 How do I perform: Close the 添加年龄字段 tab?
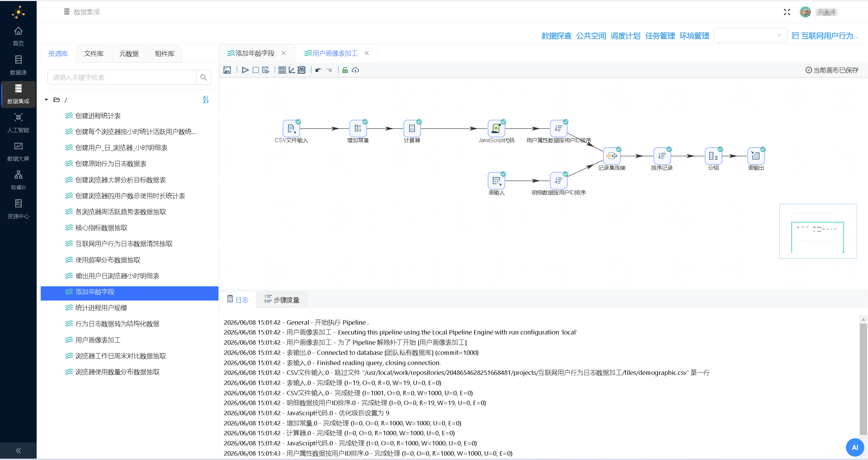284,53
